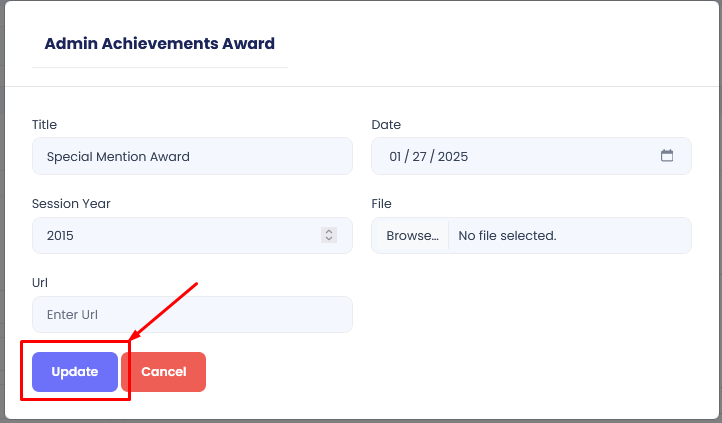
Task: Click the 'File' field label
Action: point(381,203)
